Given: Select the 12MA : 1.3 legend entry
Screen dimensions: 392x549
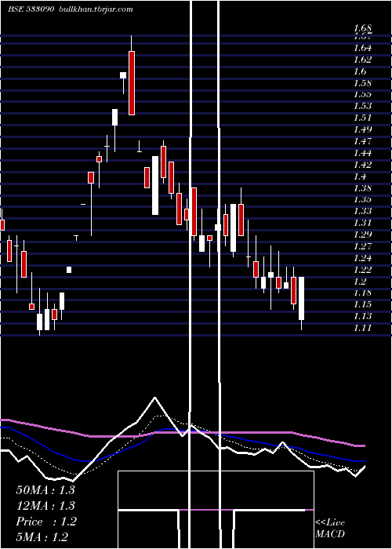Looking at the screenshot, I should coord(45,506).
